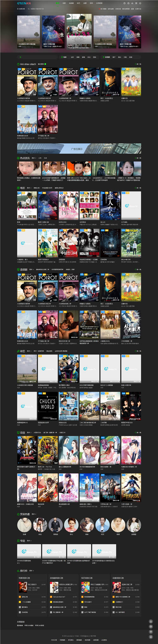Click 换一换 refresh link in 连续剧 section

[138, 269]
